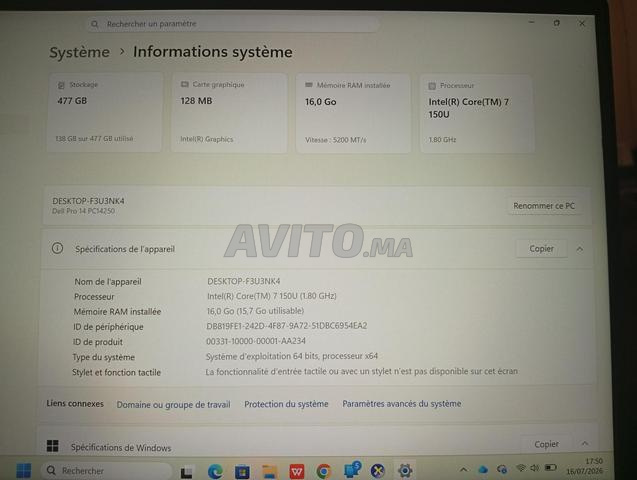
Task: Open the round blue X app icon
Action: (378, 471)
